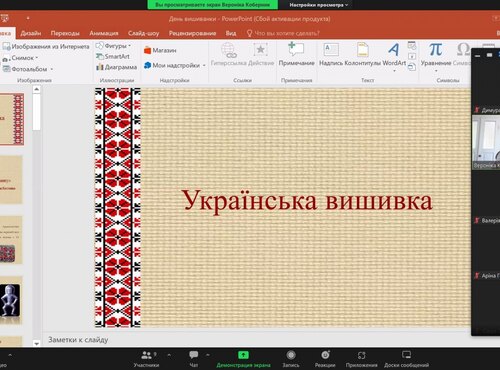Click Демонстрация экрана share screen button
The width and height of the screenshot is (500, 370).
pyautogui.click(x=243, y=359)
